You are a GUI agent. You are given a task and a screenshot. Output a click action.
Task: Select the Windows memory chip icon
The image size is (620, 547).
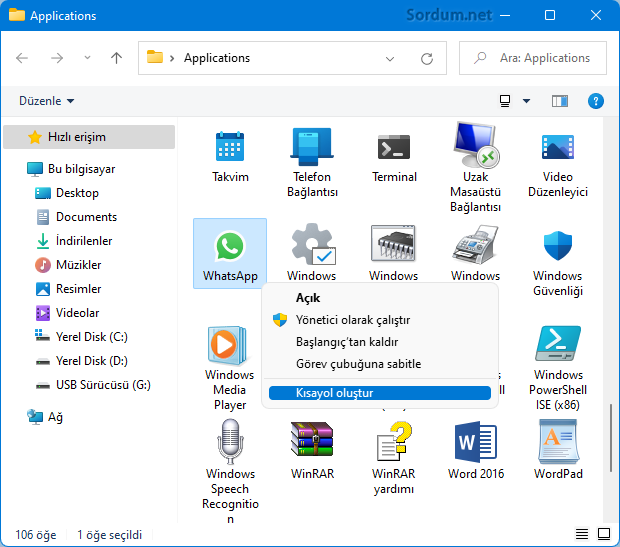tap(393, 243)
